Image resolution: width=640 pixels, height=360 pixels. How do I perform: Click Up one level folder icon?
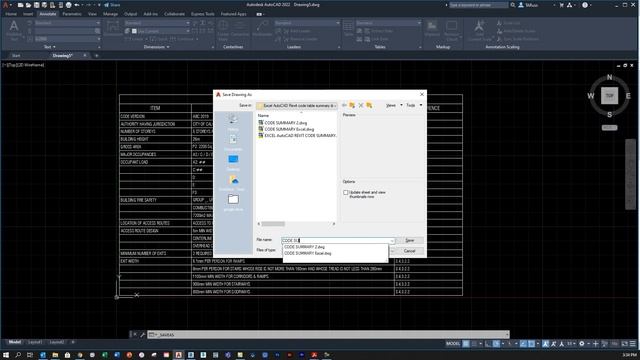point(352,105)
